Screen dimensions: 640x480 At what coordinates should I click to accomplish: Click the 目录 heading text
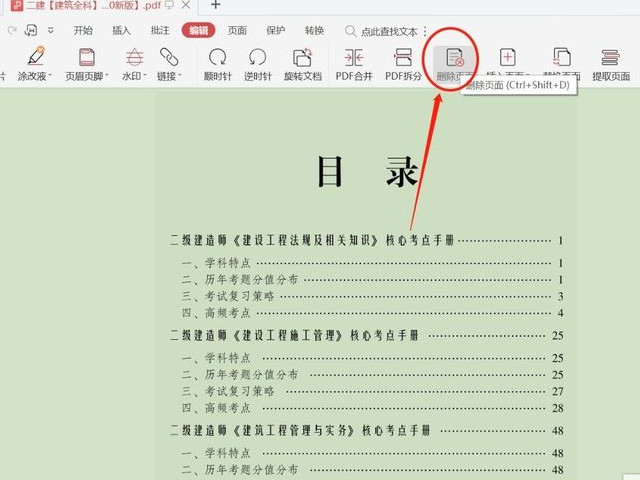(x=368, y=172)
